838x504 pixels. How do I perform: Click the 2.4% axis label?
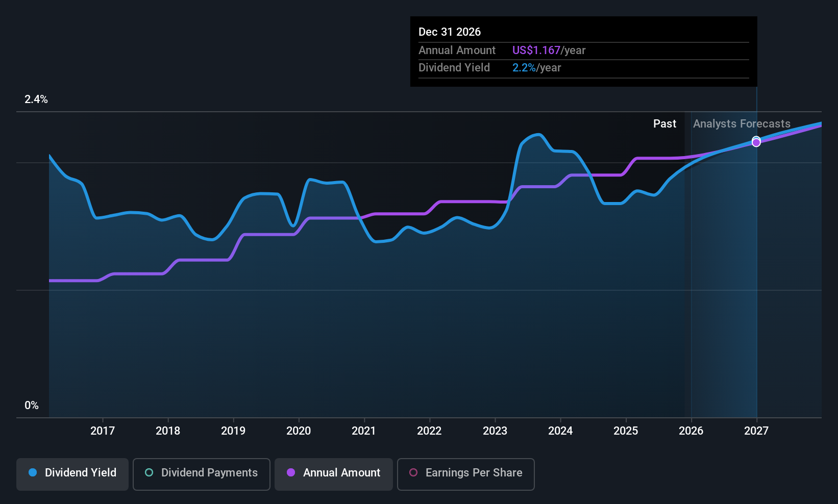pos(36,99)
